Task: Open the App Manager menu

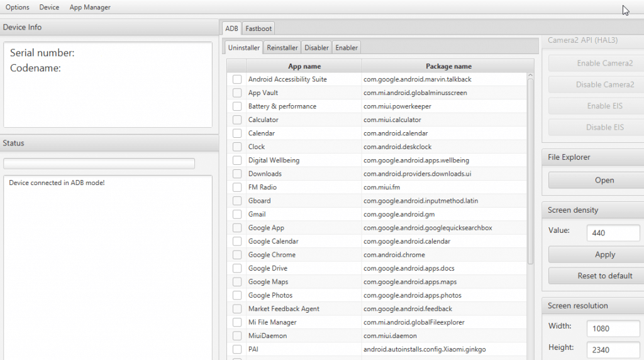Action: click(x=90, y=8)
